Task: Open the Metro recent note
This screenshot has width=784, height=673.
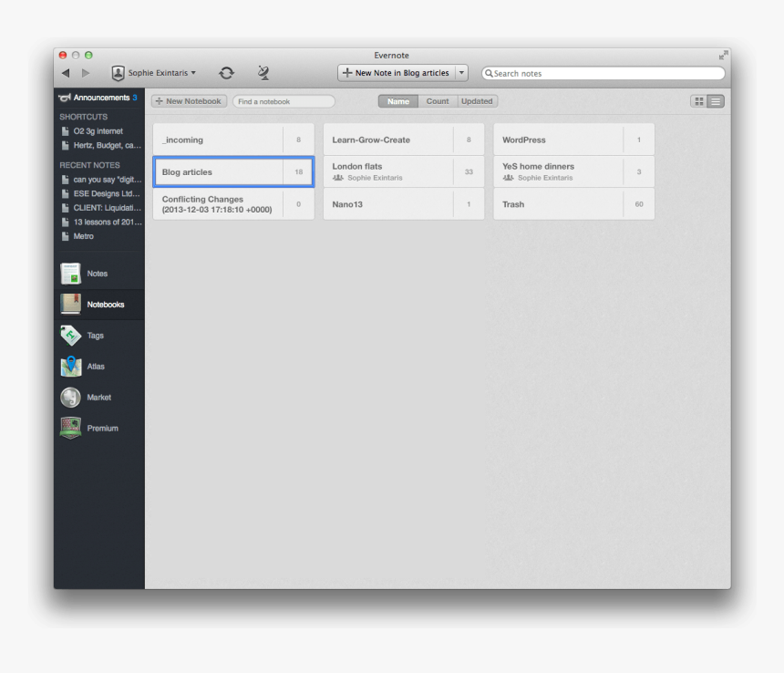Action: 99,236
